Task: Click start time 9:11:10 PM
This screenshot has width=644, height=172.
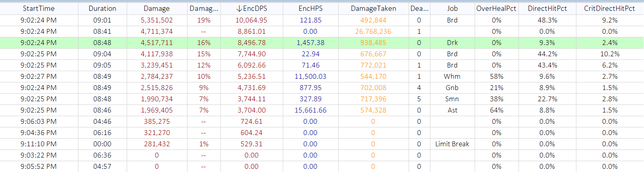Action: 39,144
